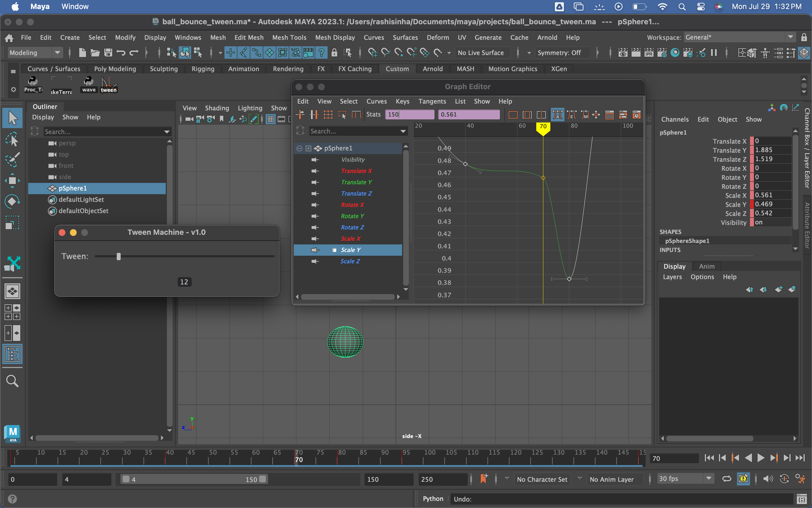Open the Mesh Tools menu

coord(289,37)
